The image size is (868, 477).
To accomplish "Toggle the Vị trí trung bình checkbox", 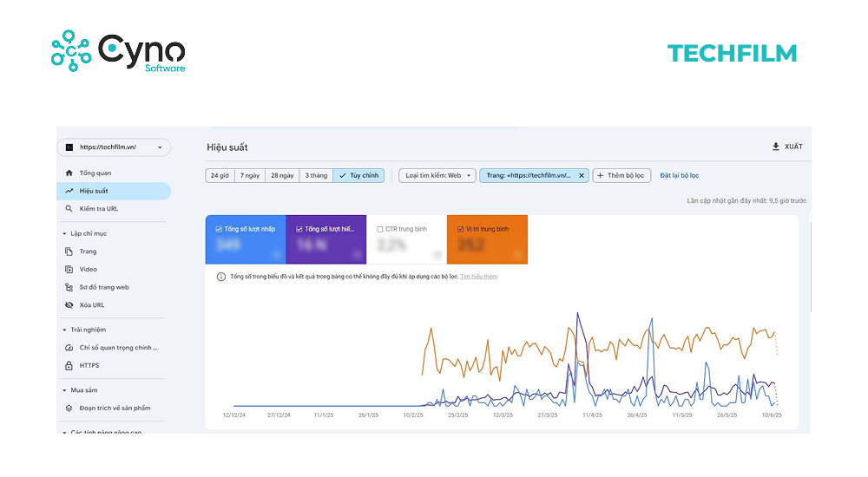I will [460, 229].
